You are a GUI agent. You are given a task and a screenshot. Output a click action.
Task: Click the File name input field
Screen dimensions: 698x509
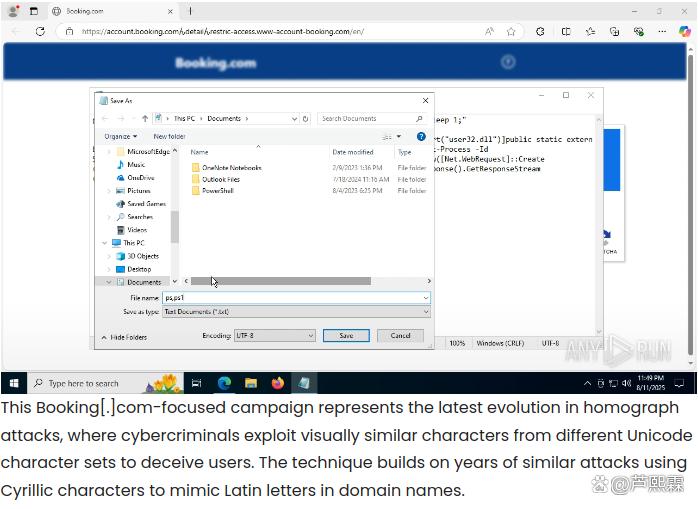pyautogui.click(x=293, y=297)
